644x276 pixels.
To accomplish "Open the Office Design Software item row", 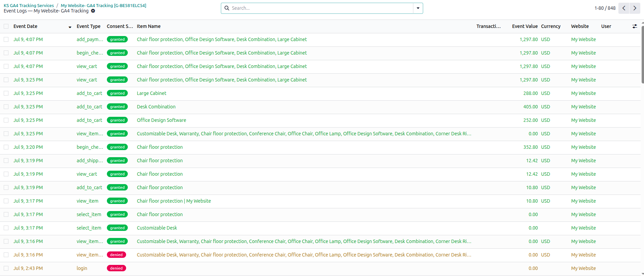I will (x=162, y=120).
